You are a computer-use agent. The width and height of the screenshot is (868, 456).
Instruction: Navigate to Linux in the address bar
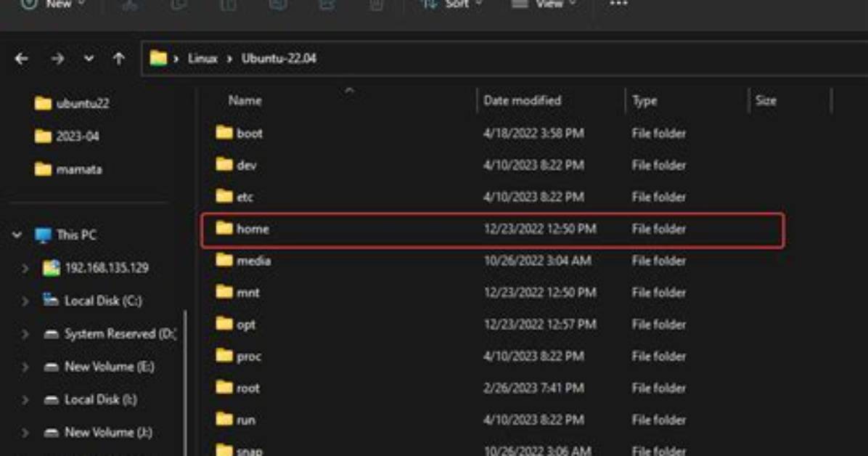pyautogui.click(x=202, y=58)
